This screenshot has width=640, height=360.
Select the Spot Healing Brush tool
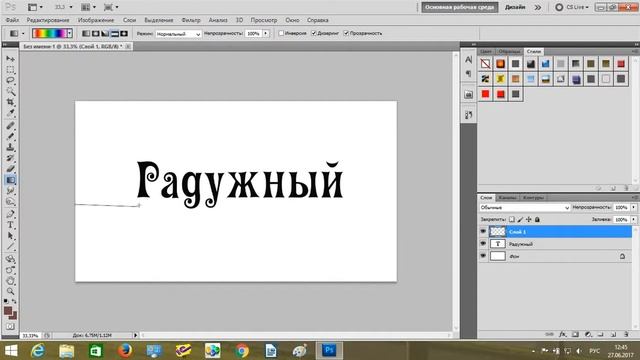point(10,126)
